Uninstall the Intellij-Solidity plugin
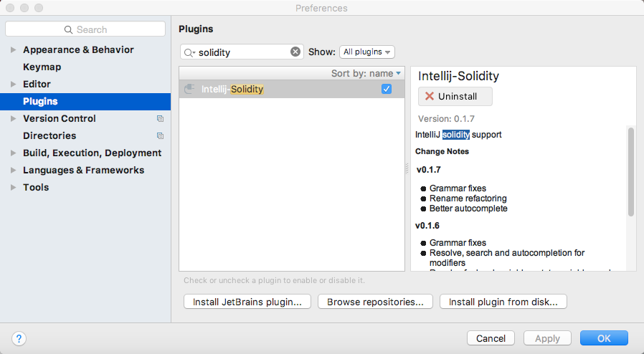The height and width of the screenshot is (354, 644). pyautogui.click(x=455, y=97)
